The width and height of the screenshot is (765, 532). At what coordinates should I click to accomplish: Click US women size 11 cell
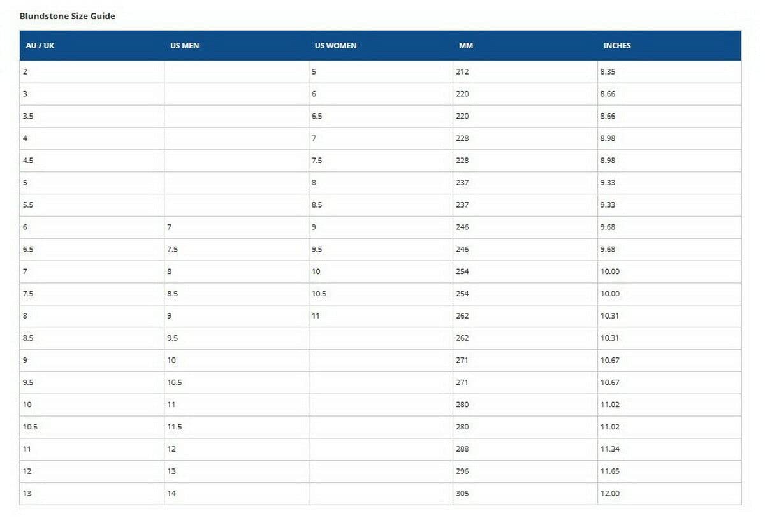point(316,316)
